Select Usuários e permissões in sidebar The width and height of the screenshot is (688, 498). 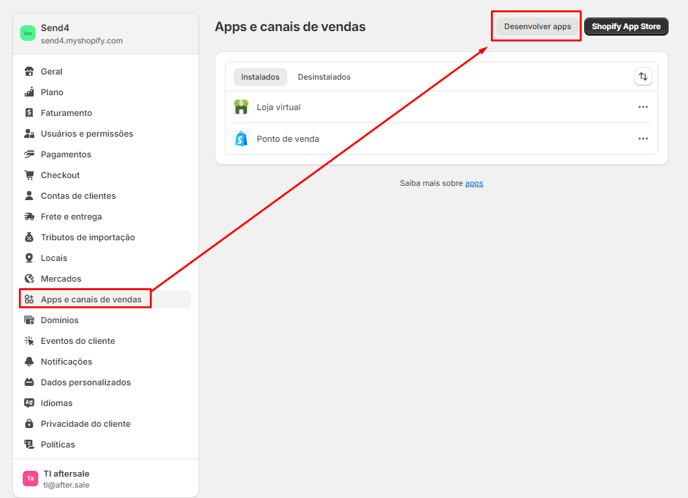point(105,133)
